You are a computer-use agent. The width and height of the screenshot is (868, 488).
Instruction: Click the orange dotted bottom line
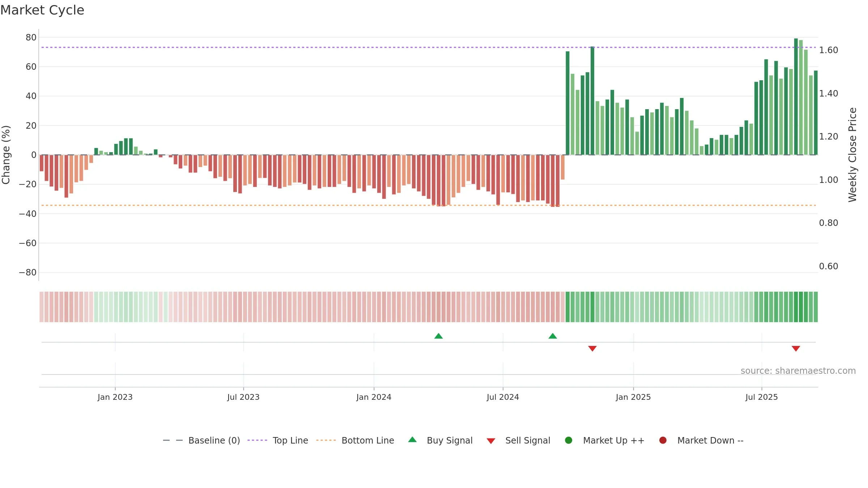click(x=429, y=205)
